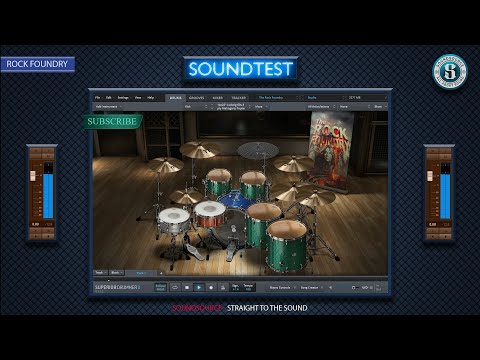
Task: Select the right green rack tom
Action: (253, 184)
